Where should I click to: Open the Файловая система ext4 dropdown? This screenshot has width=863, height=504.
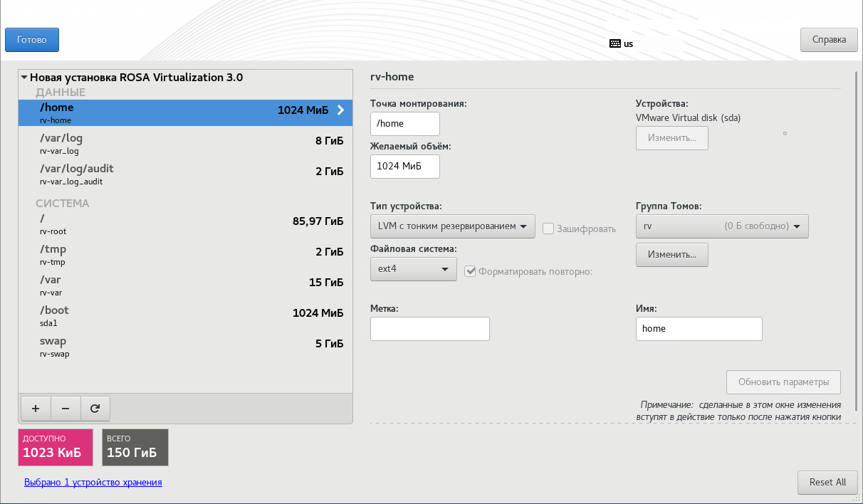[413, 269]
